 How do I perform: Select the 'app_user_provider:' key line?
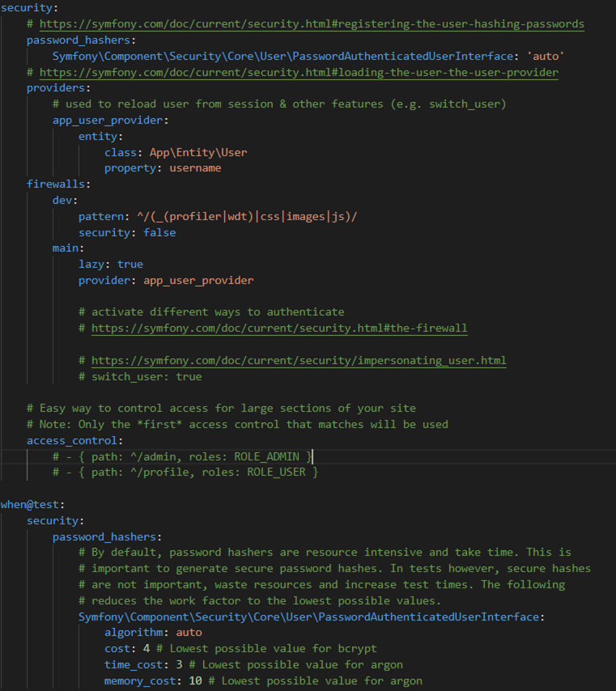tap(110, 120)
